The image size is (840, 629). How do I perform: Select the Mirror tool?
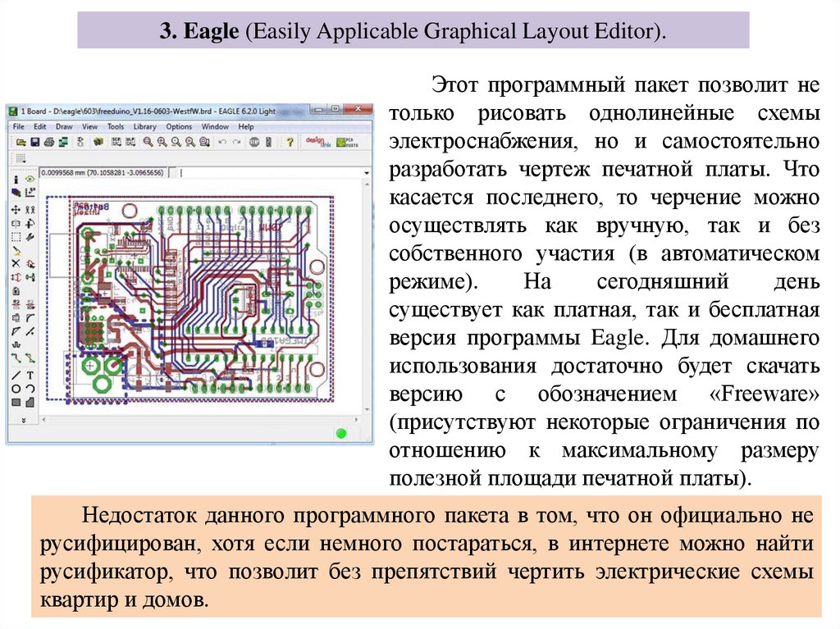tap(16, 223)
